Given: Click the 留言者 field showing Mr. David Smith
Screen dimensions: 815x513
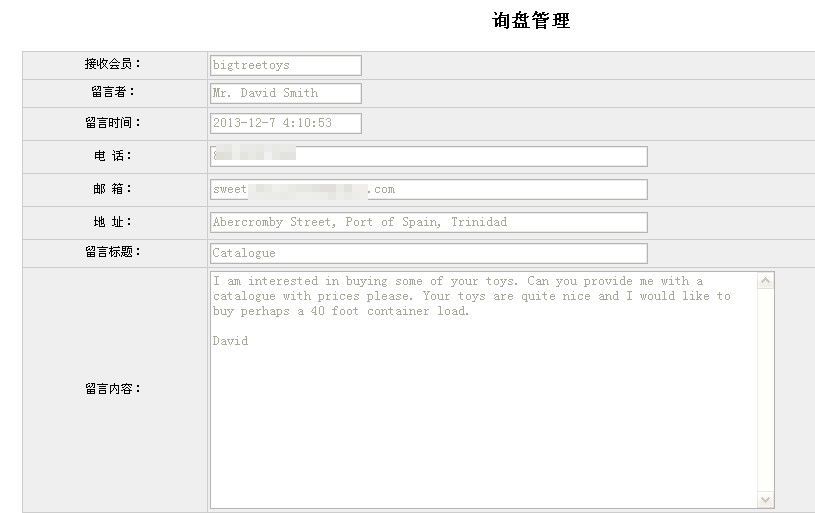Looking at the screenshot, I should (x=285, y=93).
